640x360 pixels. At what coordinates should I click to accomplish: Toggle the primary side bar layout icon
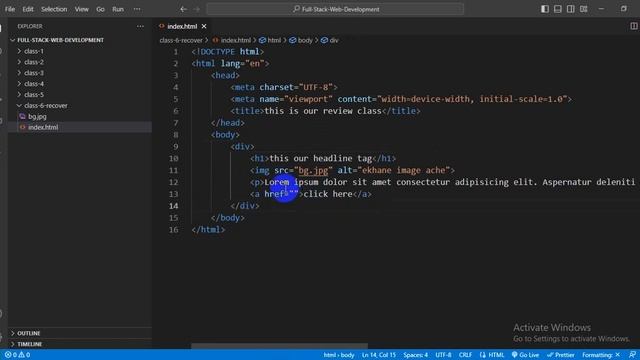coord(544,9)
